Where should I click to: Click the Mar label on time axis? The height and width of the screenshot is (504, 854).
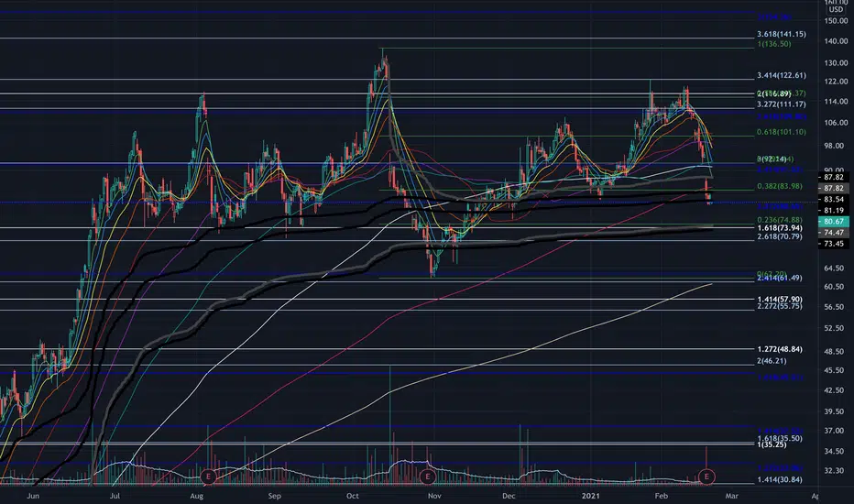pyautogui.click(x=731, y=496)
